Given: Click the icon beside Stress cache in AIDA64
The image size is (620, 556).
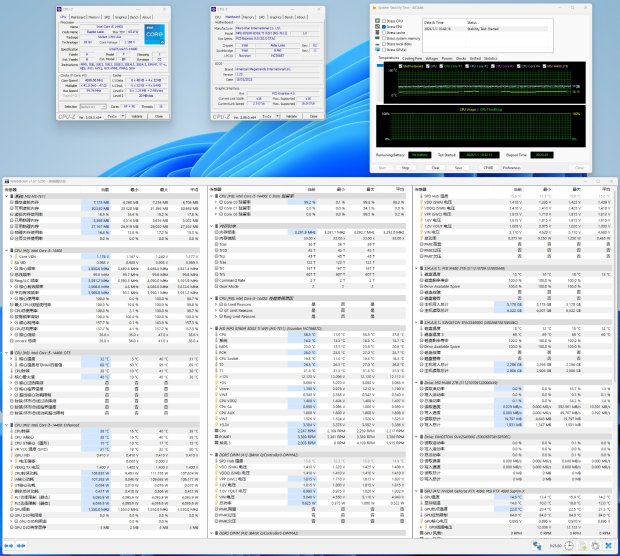Looking at the screenshot, I should click(378, 32).
